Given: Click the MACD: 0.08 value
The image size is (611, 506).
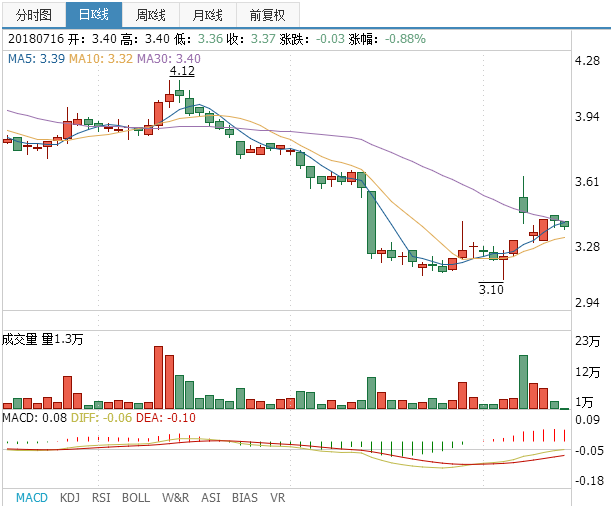Looking at the screenshot, I should (x=34, y=418).
